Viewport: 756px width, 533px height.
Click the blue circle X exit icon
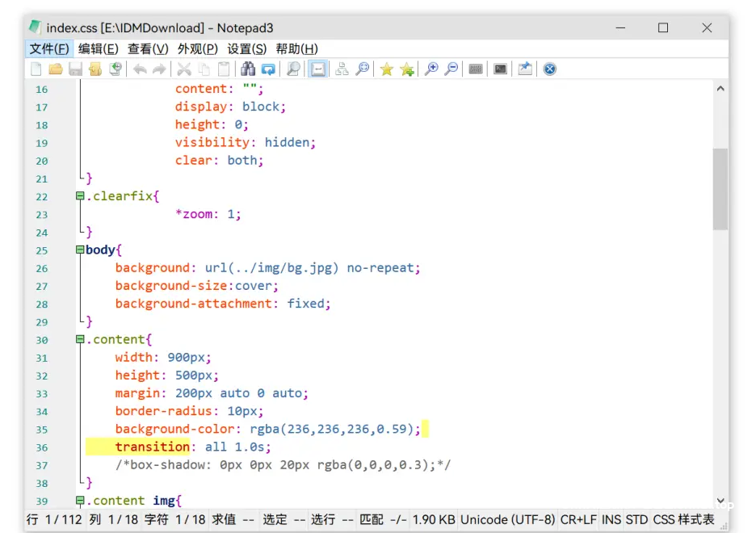coord(550,69)
